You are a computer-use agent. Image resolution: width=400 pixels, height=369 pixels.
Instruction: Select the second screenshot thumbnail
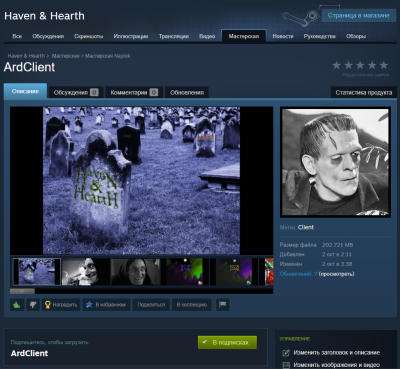(x=86, y=272)
